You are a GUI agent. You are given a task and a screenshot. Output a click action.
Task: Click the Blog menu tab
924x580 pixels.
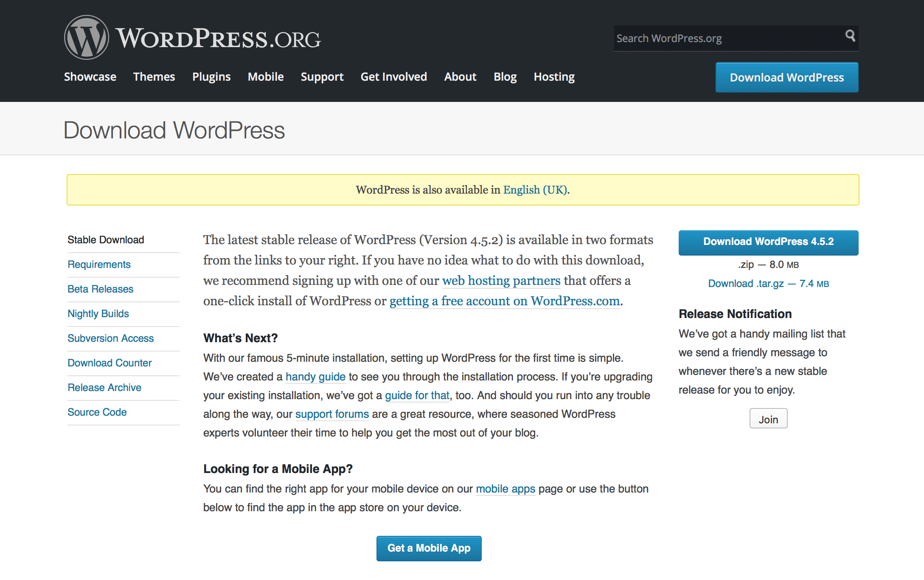[506, 77]
